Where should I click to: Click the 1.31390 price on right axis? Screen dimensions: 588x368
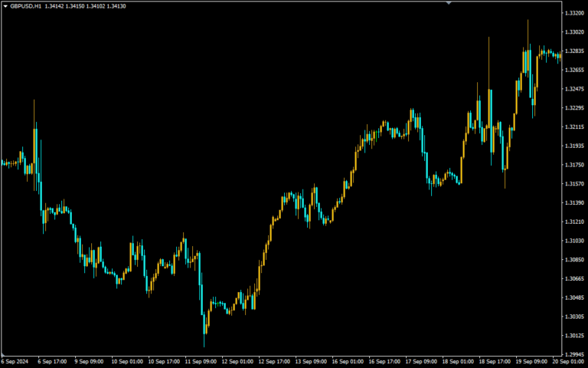(x=573, y=203)
